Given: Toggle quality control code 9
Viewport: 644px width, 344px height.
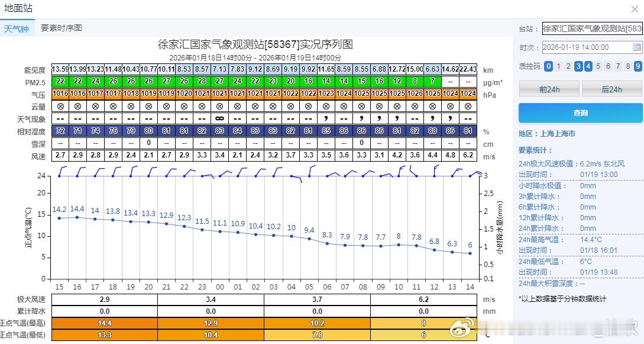Looking at the screenshot, I should tap(638, 66).
